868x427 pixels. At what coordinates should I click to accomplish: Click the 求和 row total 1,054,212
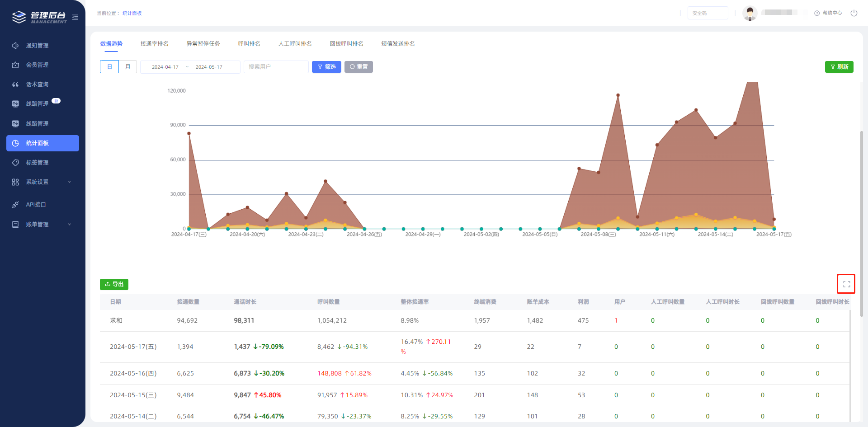[x=332, y=321]
